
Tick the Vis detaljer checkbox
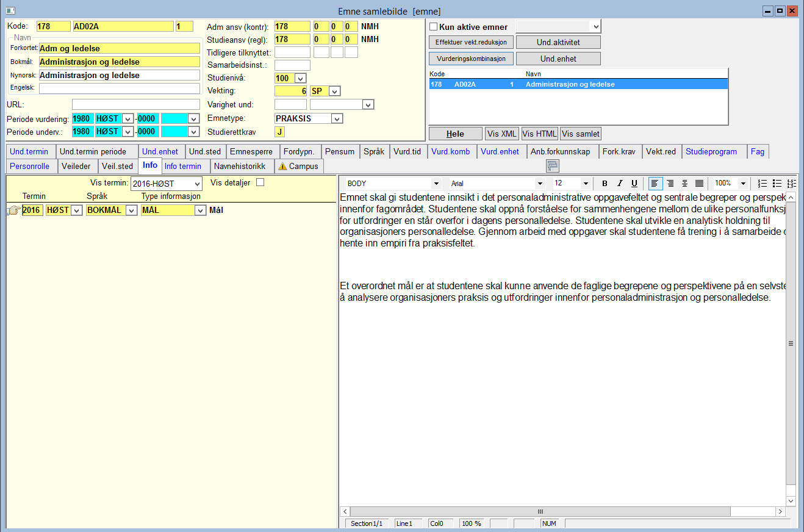(x=260, y=182)
